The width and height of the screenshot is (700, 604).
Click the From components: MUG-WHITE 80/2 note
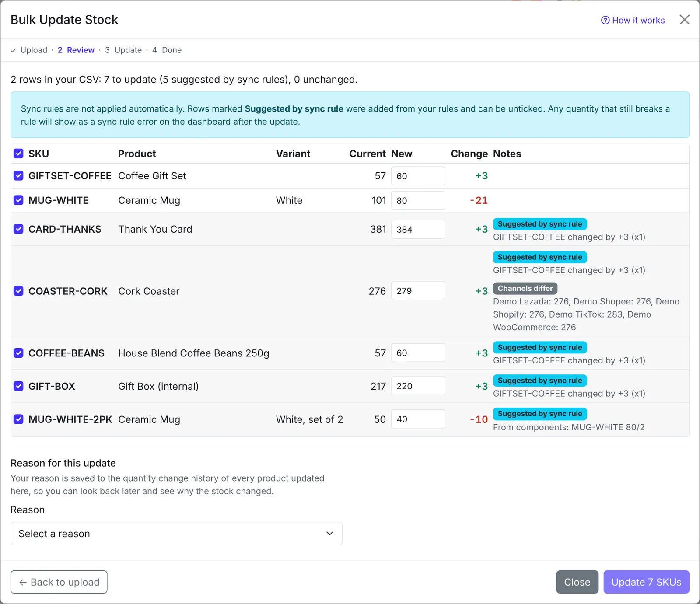(569, 427)
